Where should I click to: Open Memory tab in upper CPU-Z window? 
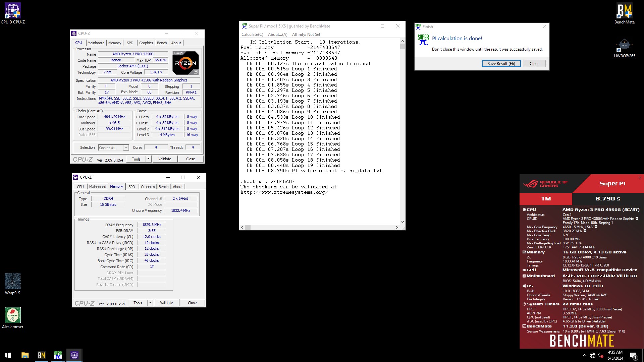[x=115, y=43]
